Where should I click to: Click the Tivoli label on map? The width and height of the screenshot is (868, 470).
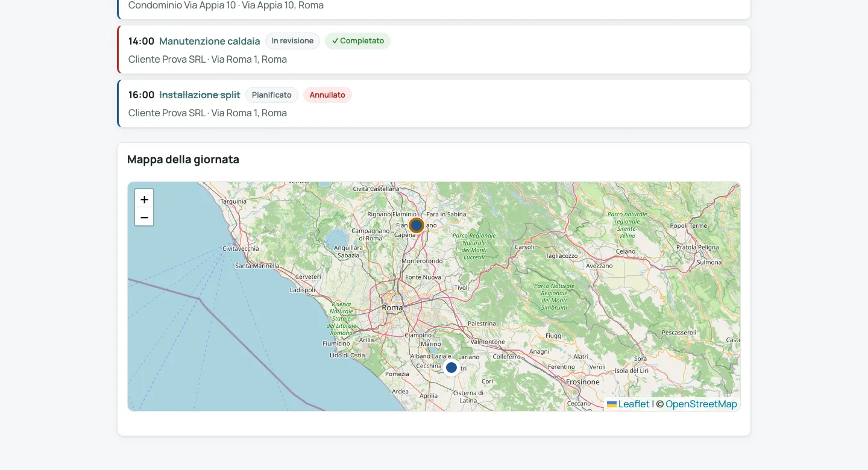point(462,287)
